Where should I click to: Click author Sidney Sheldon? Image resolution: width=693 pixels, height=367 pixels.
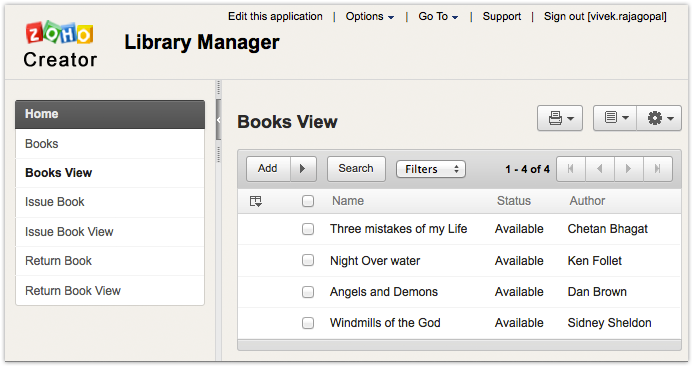click(x=609, y=323)
